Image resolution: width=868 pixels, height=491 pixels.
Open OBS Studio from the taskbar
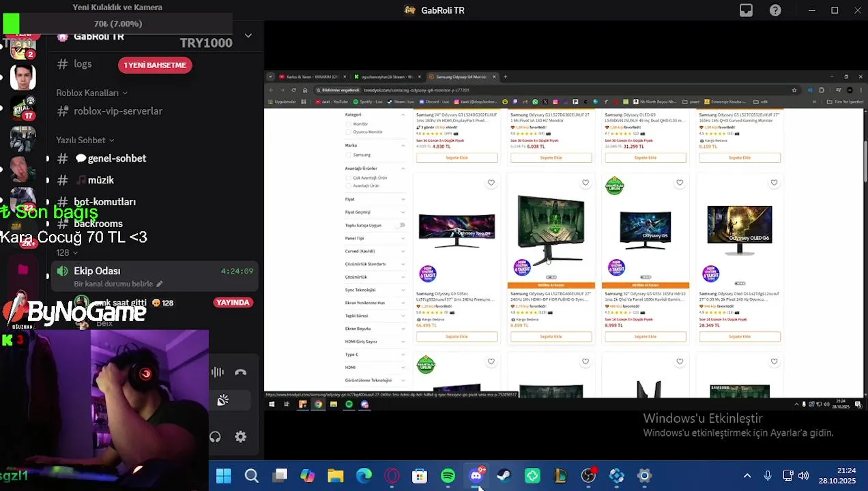(588, 476)
